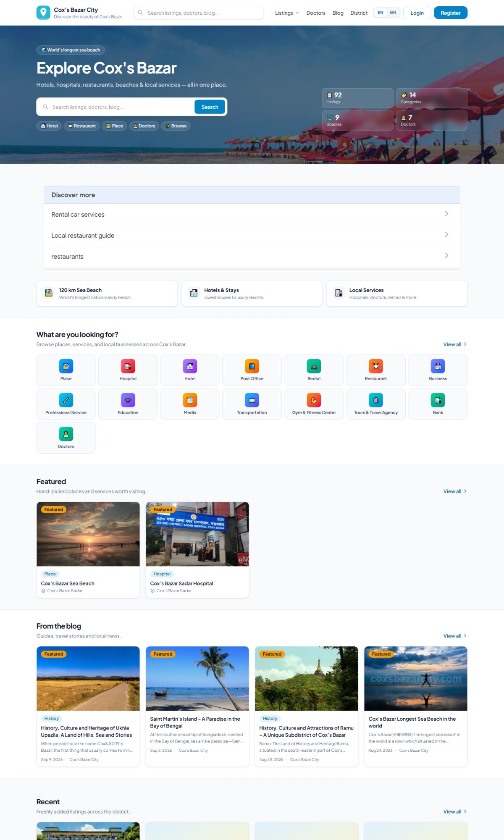Open the Bank category icon
The height and width of the screenshot is (840, 504).
pyautogui.click(x=438, y=400)
